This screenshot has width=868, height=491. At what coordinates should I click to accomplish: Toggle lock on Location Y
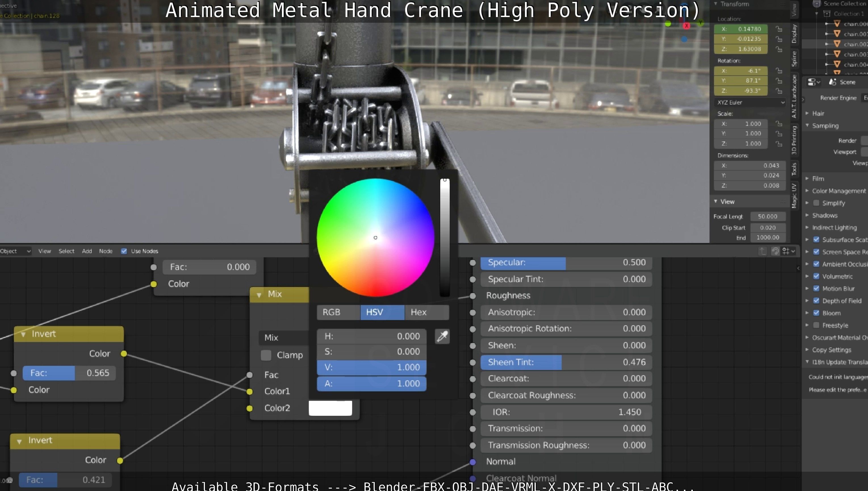(x=779, y=39)
